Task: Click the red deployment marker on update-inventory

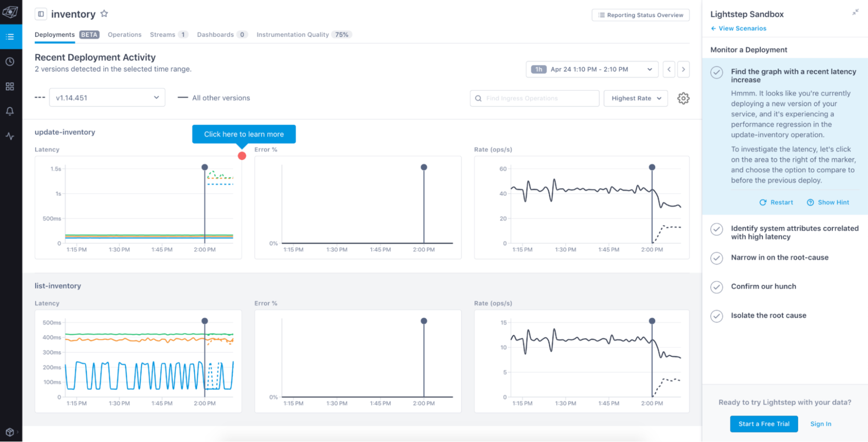Action: click(242, 155)
